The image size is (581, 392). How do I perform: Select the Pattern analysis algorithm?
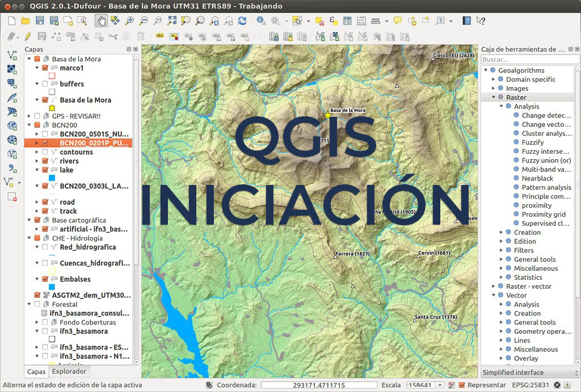(x=546, y=187)
